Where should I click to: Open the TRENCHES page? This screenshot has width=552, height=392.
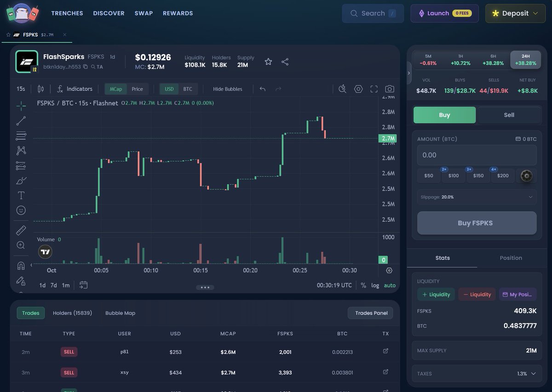(x=67, y=13)
